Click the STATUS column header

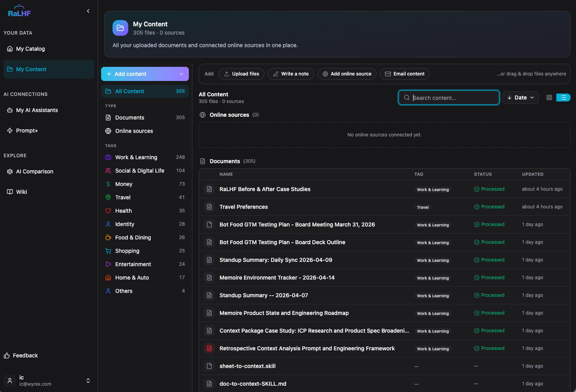[x=483, y=174]
